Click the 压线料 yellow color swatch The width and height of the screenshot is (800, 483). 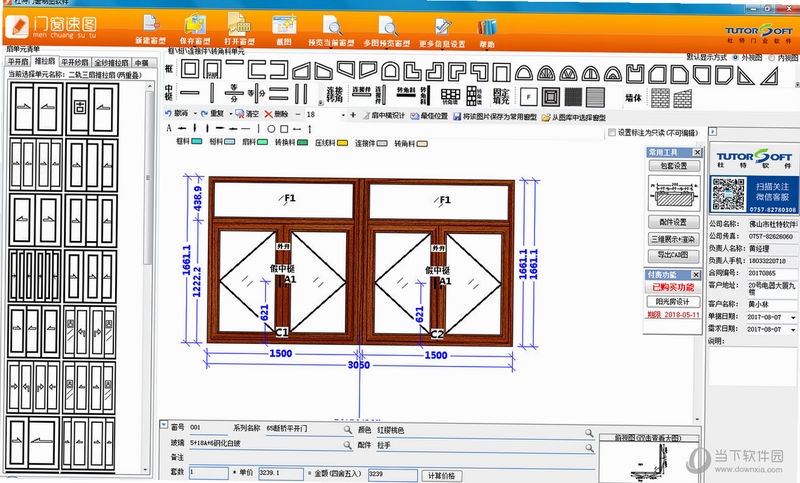coord(342,143)
